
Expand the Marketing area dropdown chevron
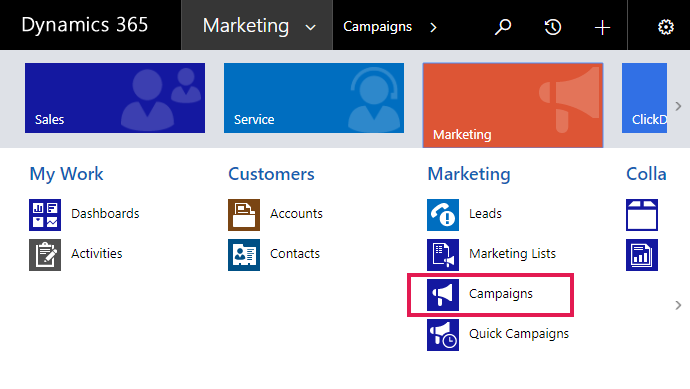click(x=311, y=28)
